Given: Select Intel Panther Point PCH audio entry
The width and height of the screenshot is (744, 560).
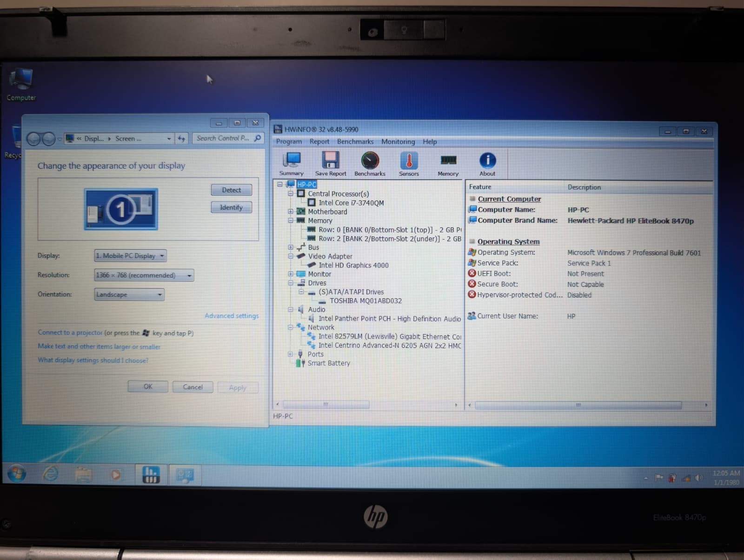Looking at the screenshot, I should point(390,319).
